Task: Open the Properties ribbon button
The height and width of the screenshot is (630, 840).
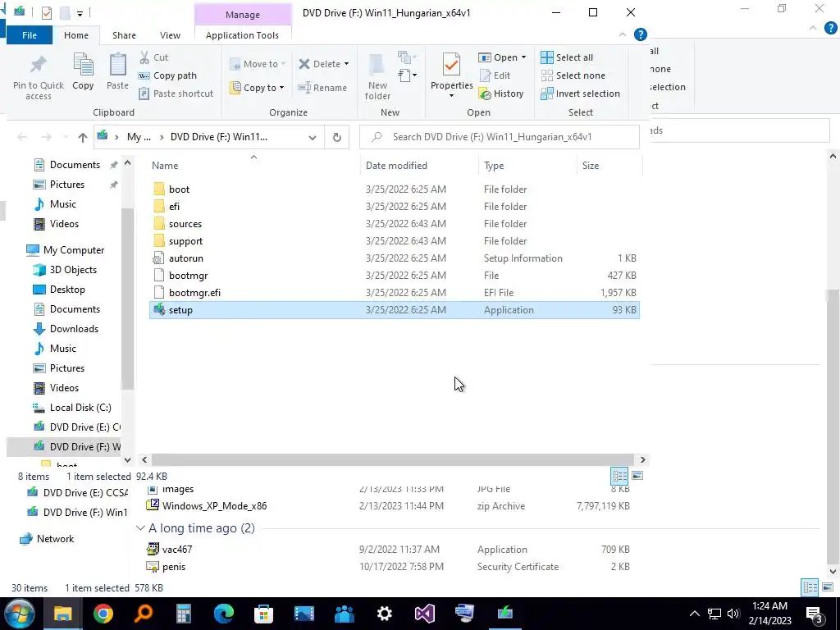Action: [x=451, y=75]
